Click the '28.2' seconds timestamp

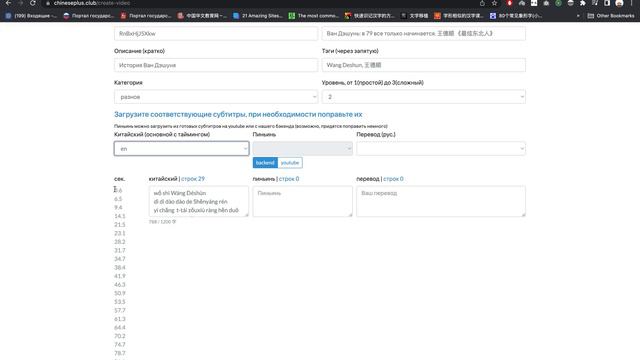(120, 242)
